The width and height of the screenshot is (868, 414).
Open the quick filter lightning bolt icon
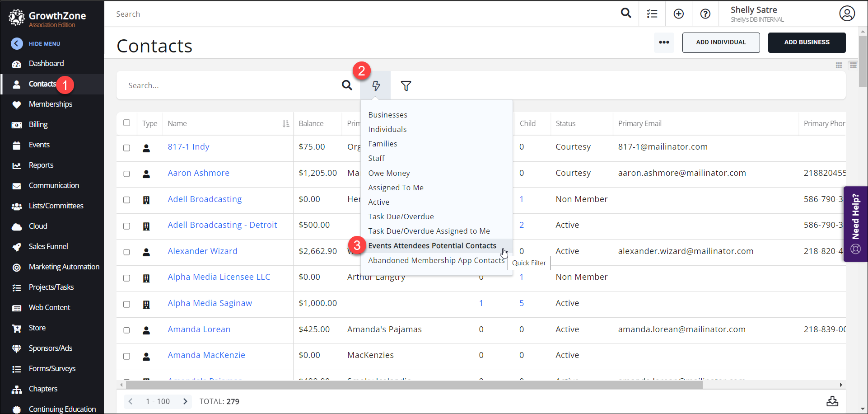[376, 86]
